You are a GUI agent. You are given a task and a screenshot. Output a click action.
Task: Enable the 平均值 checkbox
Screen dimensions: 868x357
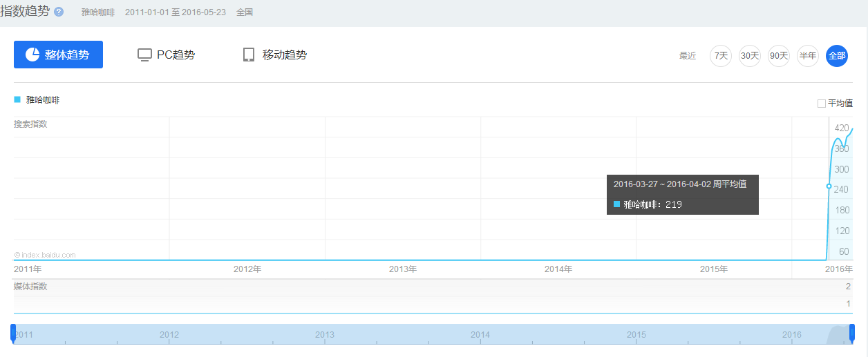pos(822,104)
